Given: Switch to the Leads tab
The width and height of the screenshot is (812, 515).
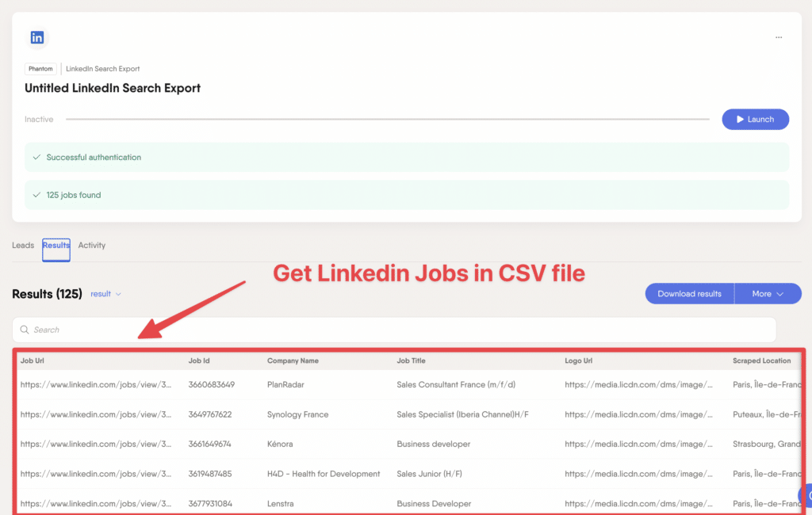Looking at the screenshot, I should click(23, 246).
